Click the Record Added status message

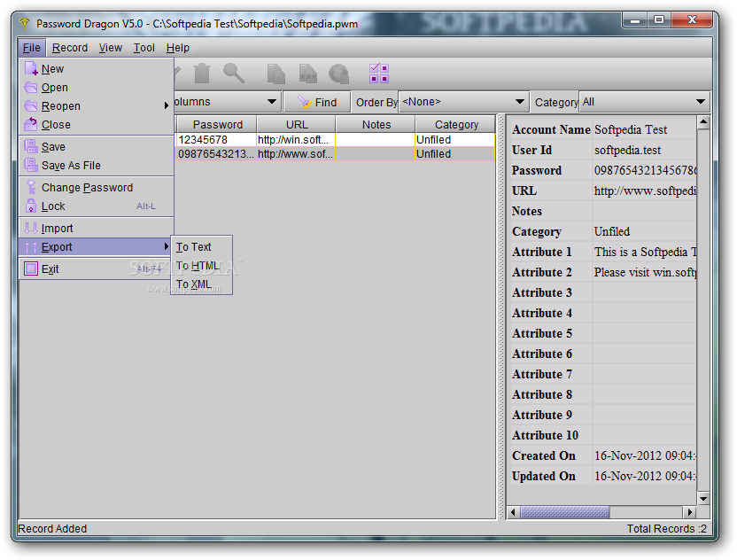pyautogui.click(x=52, y=528)
